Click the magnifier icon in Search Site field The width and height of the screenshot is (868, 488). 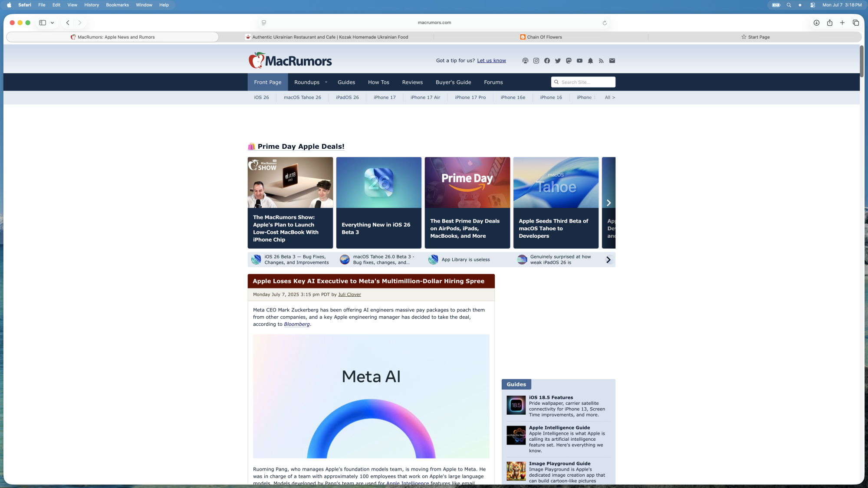[x=556, y=82]
